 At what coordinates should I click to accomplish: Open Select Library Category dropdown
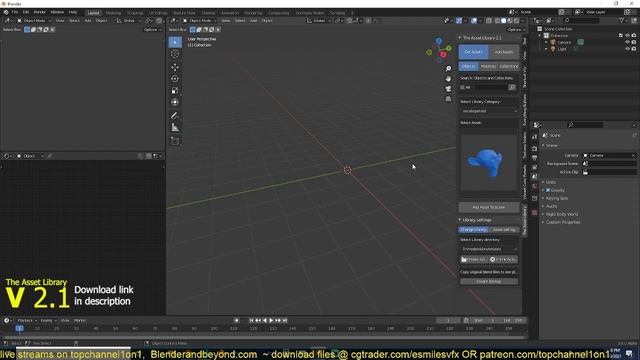(x=489, y=111)
